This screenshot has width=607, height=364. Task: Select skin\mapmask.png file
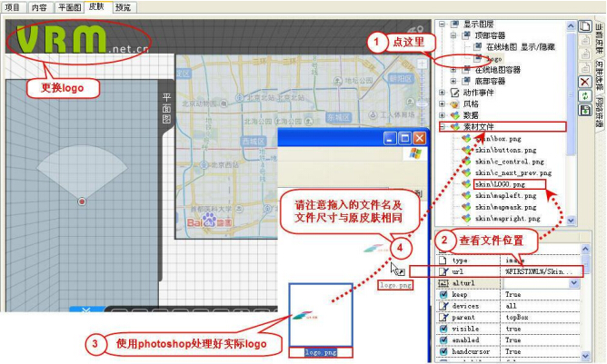[506, 207]
